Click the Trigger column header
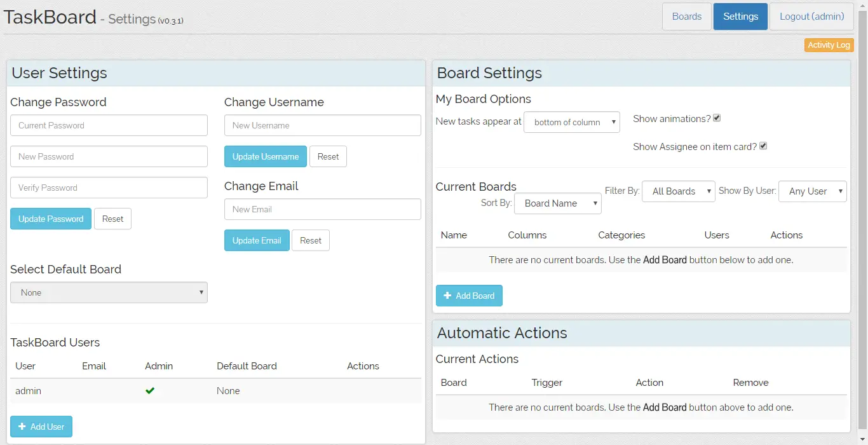The height and width of the screenshot is (445, 868). tap(547, 383)
